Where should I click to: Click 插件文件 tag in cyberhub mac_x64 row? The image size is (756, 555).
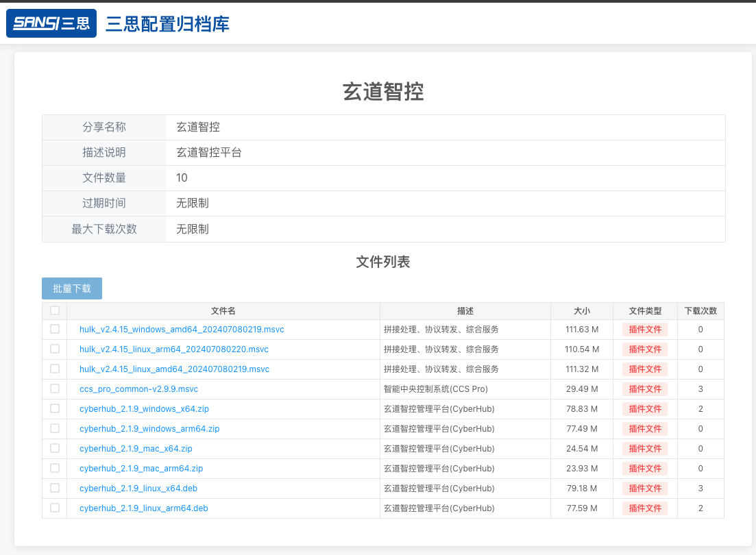point(645,448)
